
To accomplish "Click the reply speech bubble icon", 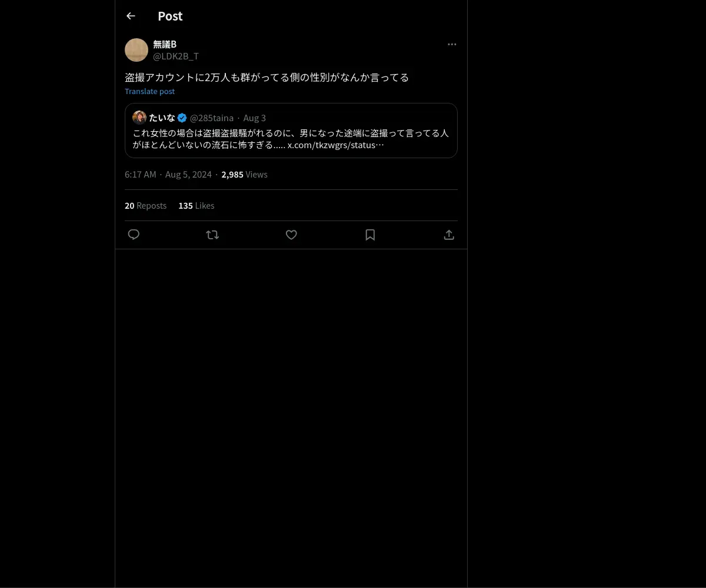I will 134,235.
